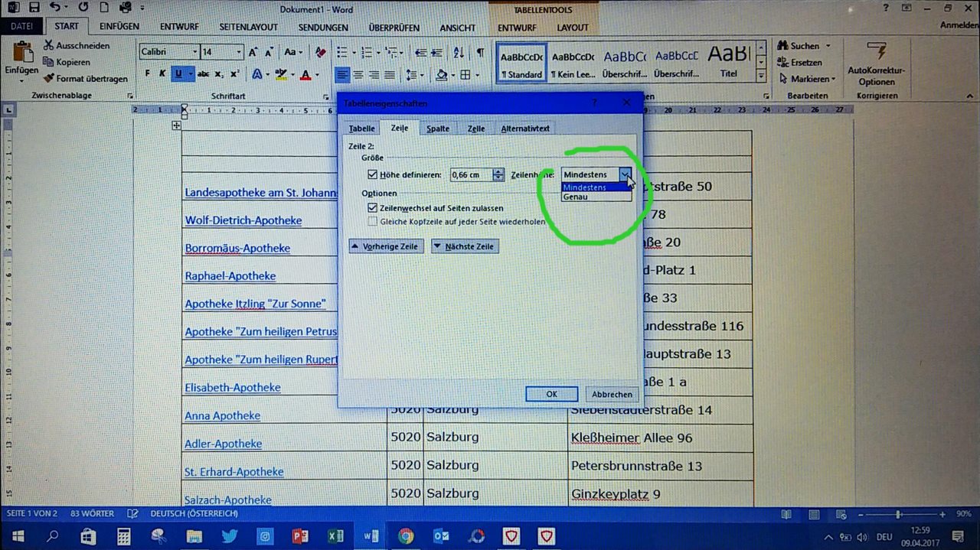Choose Mindestens in the row height list

pyautogui.click(x=596, y=187)
